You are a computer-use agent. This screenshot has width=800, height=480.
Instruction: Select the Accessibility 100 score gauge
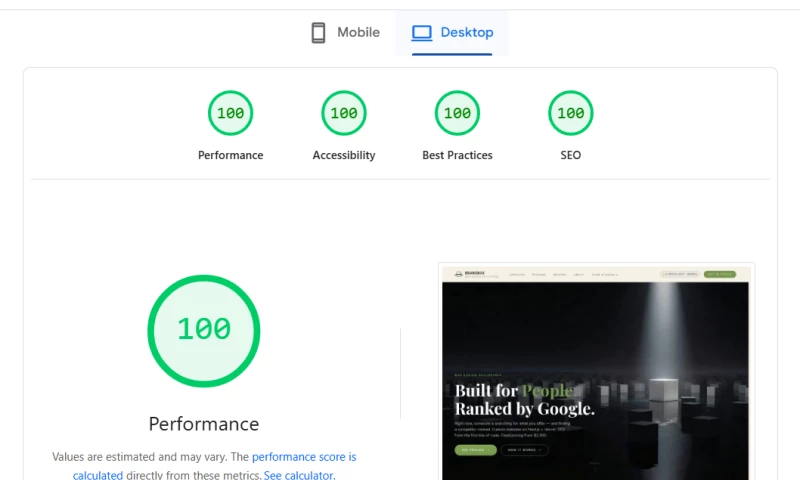click(344, 113)
